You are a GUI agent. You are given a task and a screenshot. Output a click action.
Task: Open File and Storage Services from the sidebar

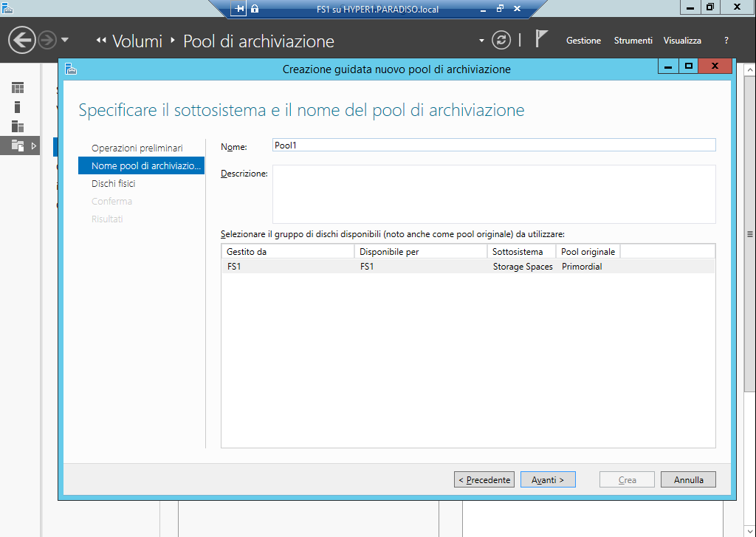click(x=16, y=146)
